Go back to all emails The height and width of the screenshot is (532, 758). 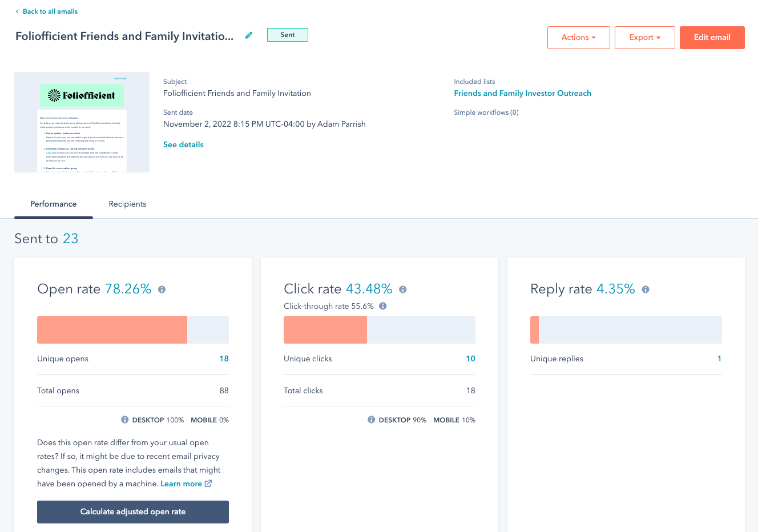tap(46, 11)
